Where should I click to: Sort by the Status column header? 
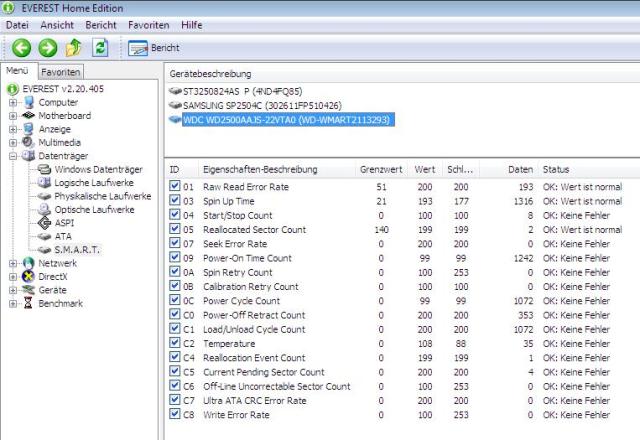tap(589, 169)
